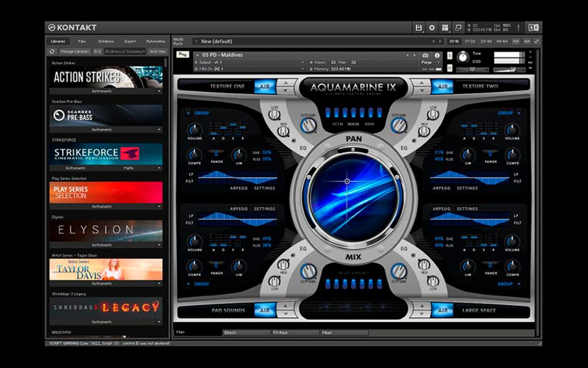Viewport: 588px width, 368px height.
Task: Switch to the Files tab
Action: click(82, 41)
